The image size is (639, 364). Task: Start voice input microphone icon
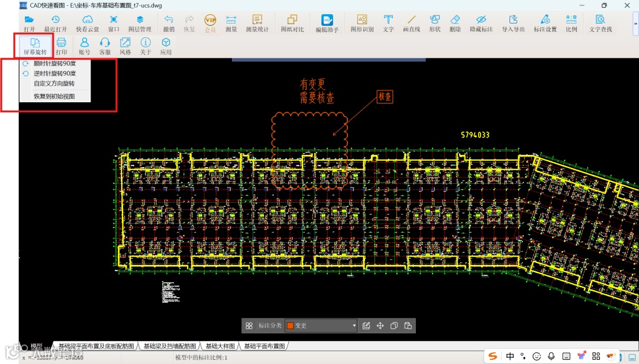[x=551, y=356]
